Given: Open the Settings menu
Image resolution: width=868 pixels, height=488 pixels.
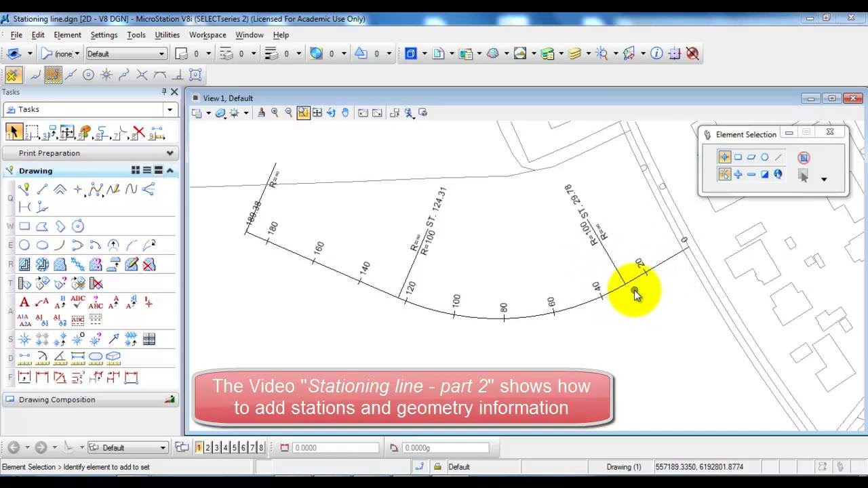Looking at the screenshot, I should [104, 35].
